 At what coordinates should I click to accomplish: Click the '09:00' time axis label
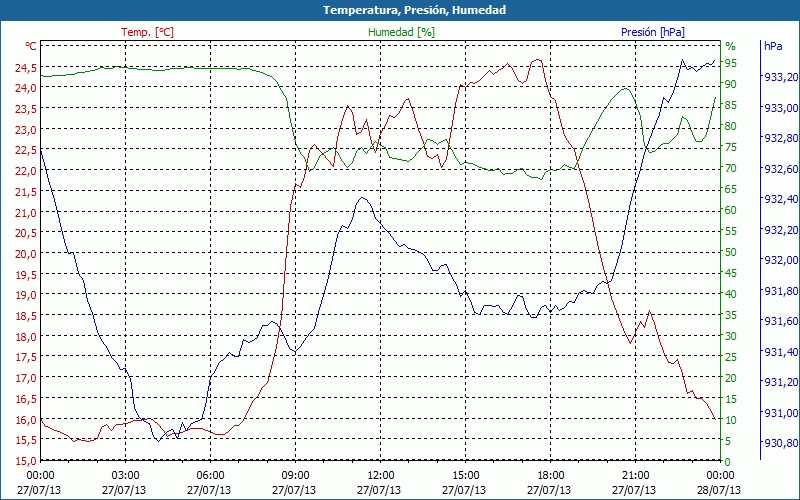295,476
